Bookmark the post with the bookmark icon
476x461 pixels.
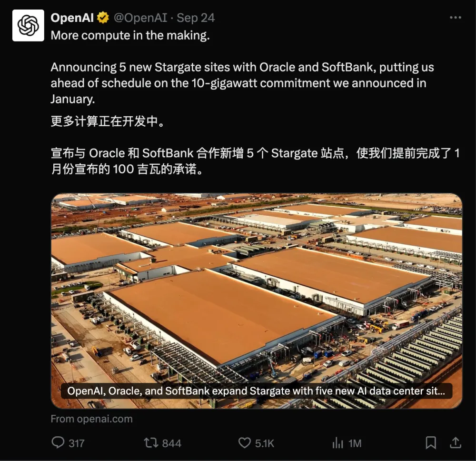(x=431, y=443)
